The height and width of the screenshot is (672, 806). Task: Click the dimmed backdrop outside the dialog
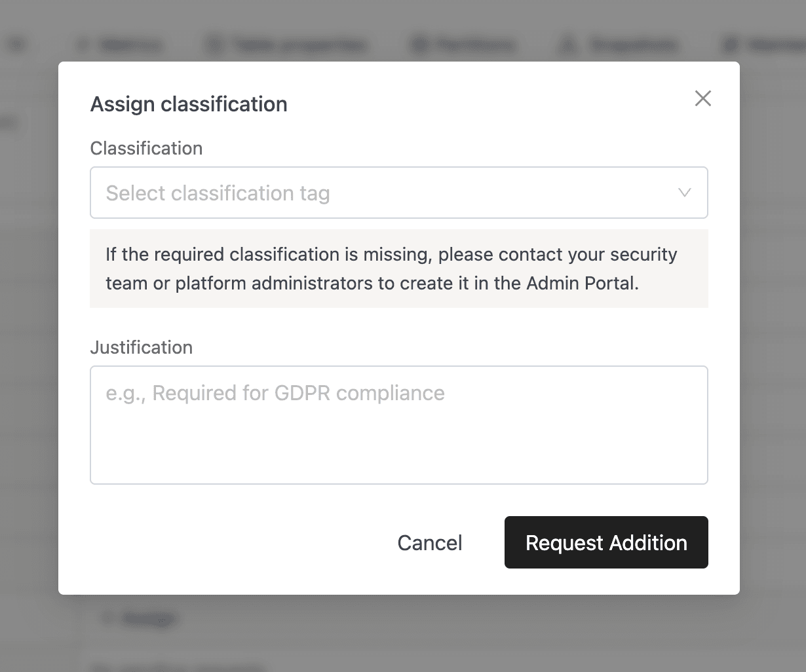pos(773,327)
